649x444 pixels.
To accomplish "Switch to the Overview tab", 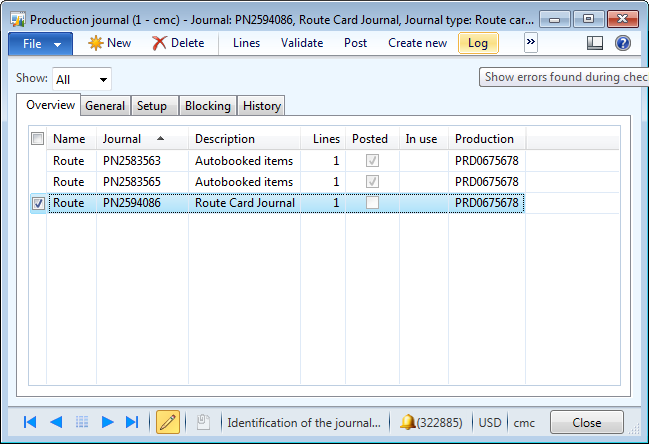I will tap(50, 105).
